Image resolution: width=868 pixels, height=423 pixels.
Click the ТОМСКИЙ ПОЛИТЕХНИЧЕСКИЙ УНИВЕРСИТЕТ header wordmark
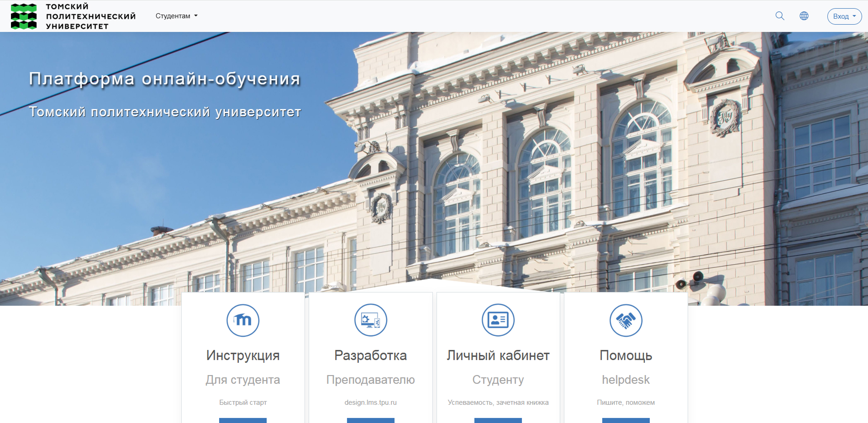click(91, 16)
